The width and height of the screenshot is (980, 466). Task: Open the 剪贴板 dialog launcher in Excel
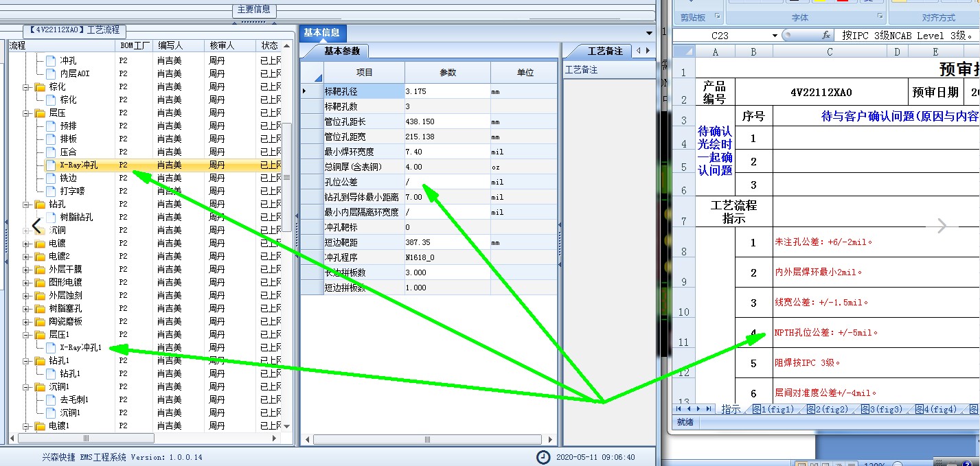point(718,16)
